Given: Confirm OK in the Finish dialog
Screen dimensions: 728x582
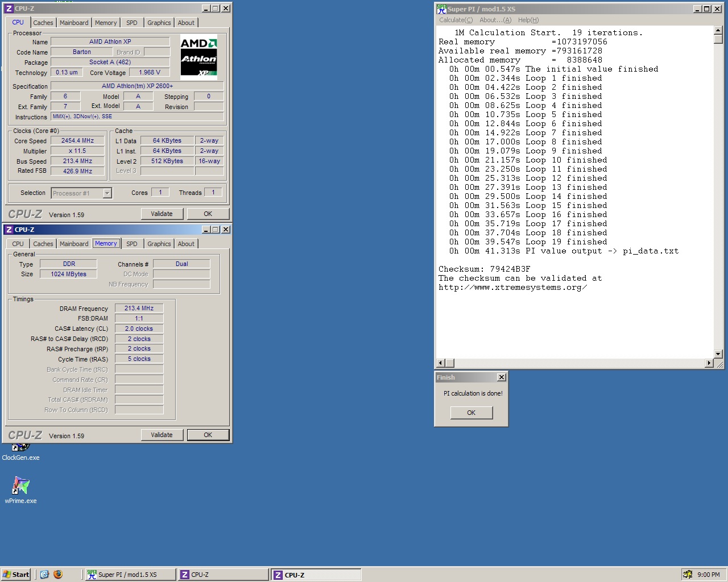Looking at the screenshot, I should (471, 413).
